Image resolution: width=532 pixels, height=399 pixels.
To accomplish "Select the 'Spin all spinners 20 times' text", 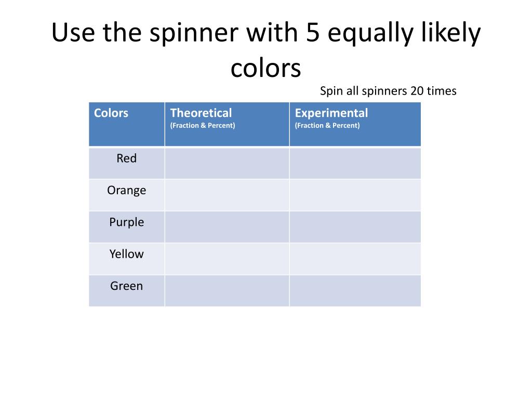I will [x=388, y=91].
